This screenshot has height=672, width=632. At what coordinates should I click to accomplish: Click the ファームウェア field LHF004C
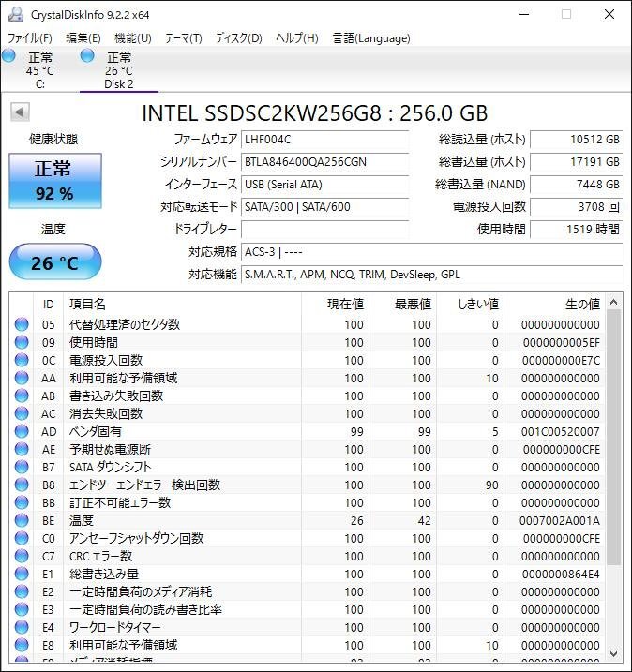(324, 140)
